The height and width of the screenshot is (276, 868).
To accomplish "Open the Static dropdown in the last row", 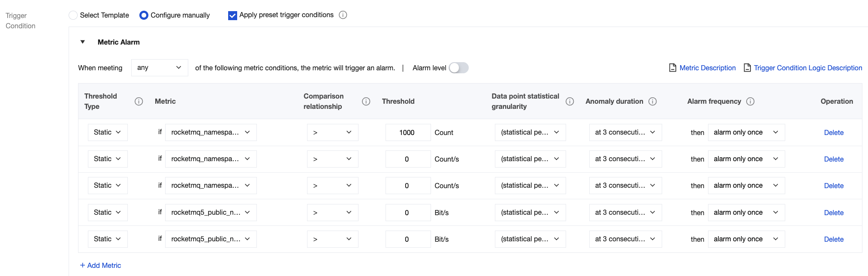I will (107, 239).
